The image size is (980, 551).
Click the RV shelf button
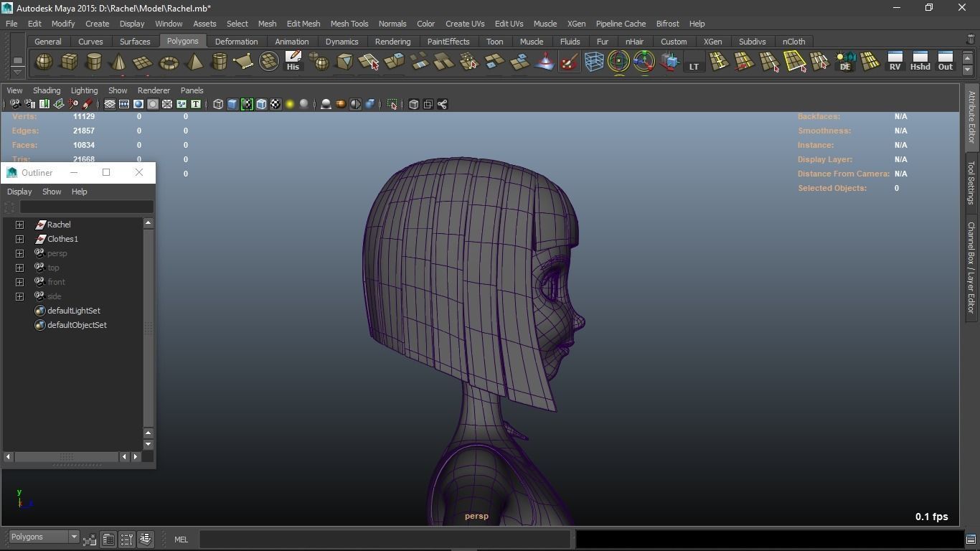tap(895, 62)
